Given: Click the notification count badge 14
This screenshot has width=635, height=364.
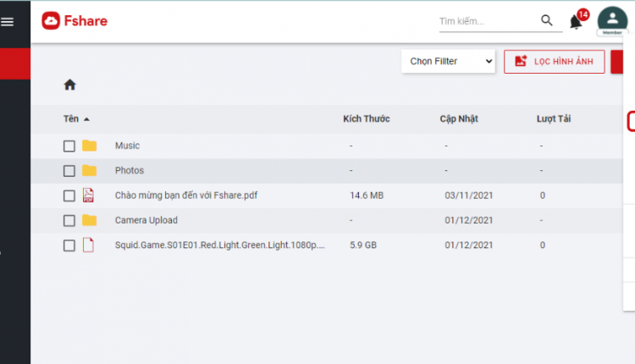Looking at the screenshot, I should pyautogui.click(x=583, y=14).
